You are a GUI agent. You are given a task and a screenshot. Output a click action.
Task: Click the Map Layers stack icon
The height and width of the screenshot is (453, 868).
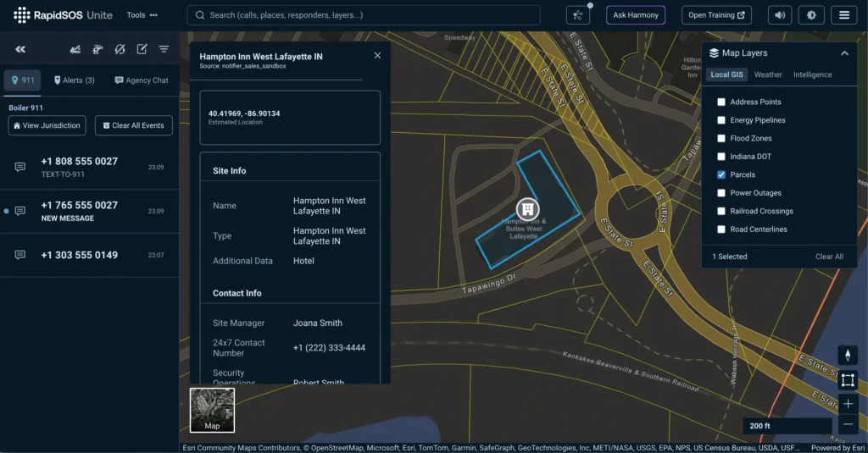[x=714, y=53]
